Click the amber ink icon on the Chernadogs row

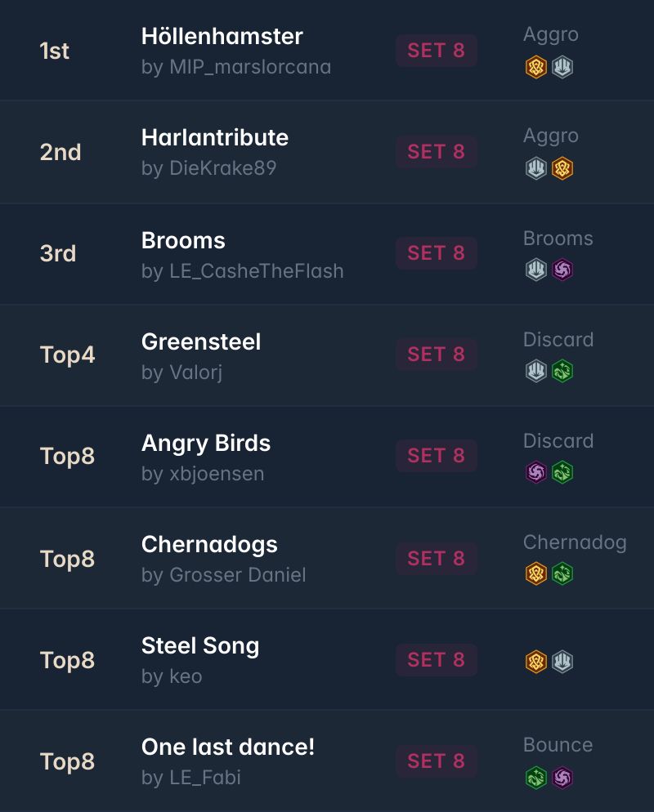click(x=535, y=573)
